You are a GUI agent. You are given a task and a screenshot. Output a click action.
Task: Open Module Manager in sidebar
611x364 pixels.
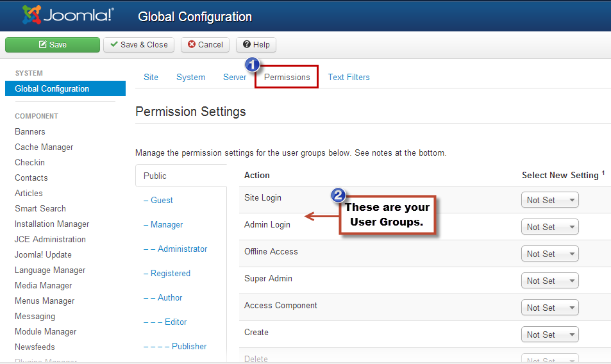click(46, 332)
